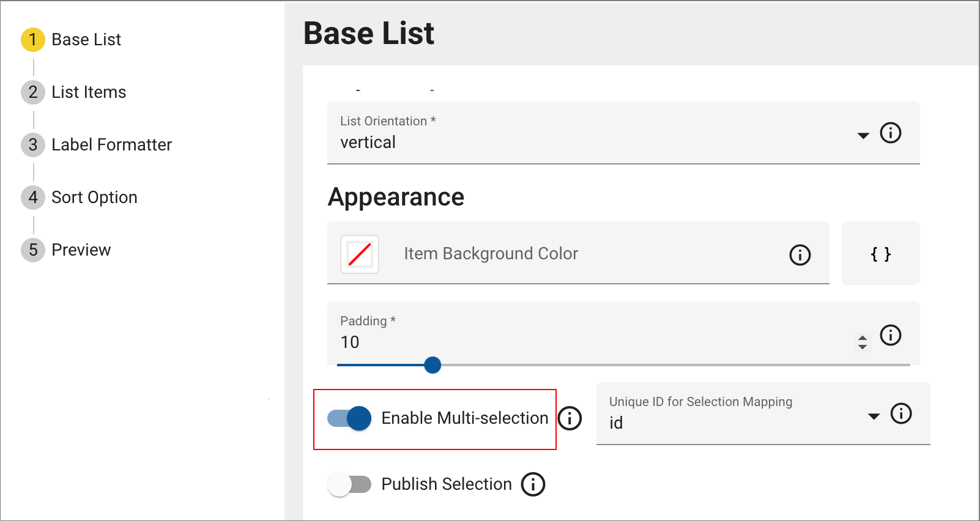Select the Label Formatter step

coord(111,144)
